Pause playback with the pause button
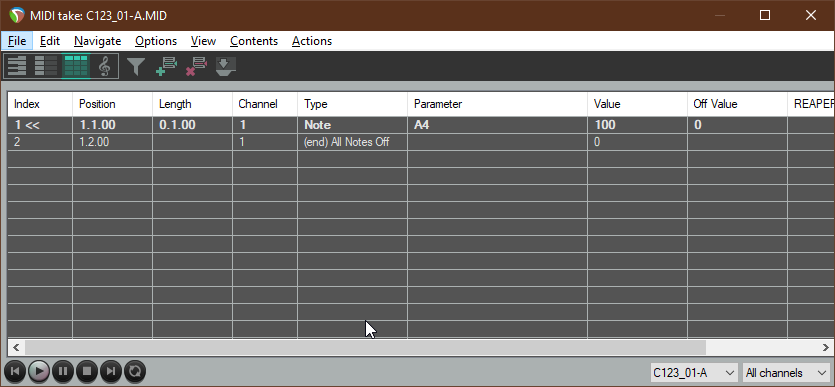Image resolution: width=835 pixels, height=387 pixels. point(62,371)
